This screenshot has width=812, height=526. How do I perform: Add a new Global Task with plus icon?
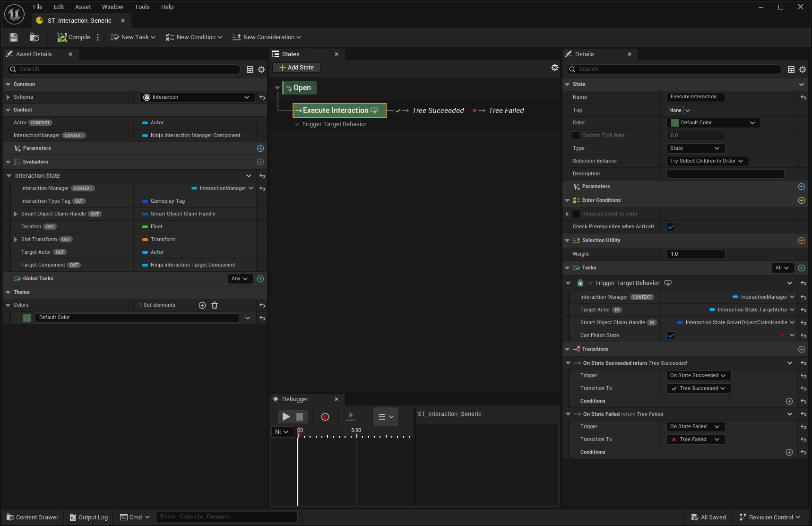pos(260,279)
